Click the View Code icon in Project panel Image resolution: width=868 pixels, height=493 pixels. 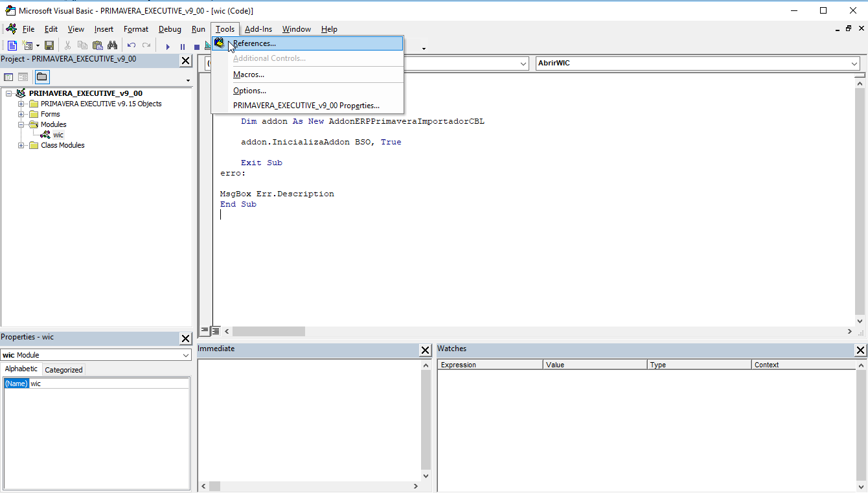click(9, 77)
